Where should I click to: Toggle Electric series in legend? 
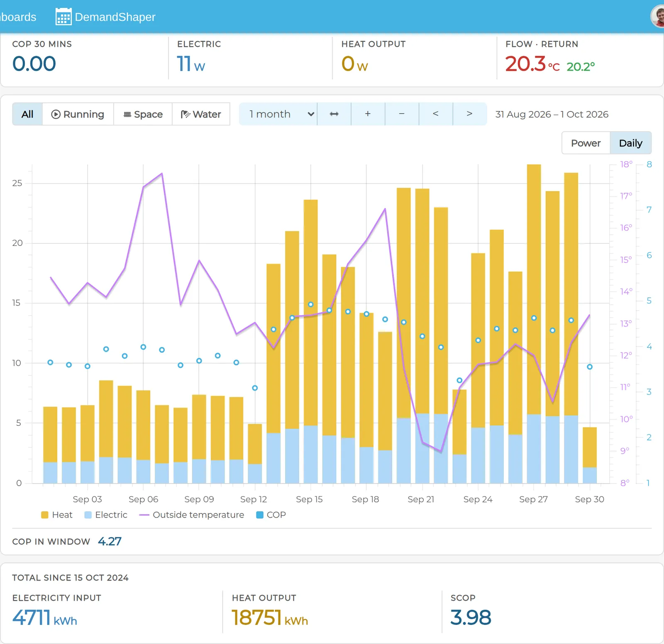click(x=106, y=515)
